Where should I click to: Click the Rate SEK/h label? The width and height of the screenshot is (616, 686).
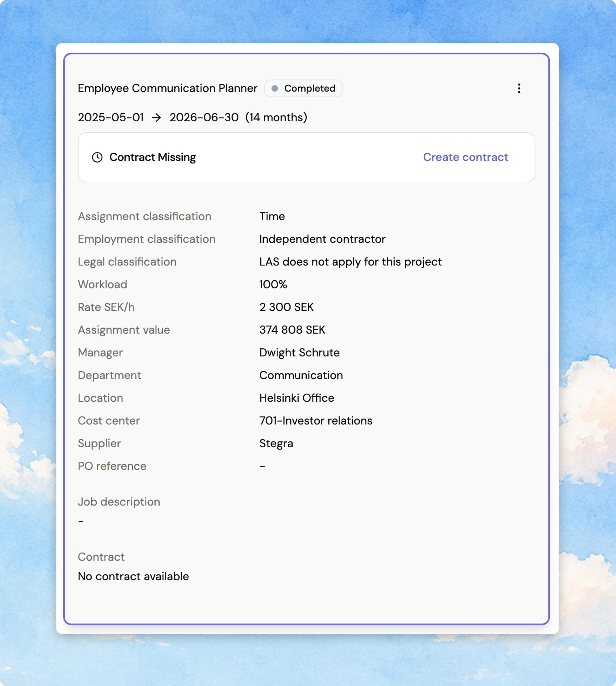click(106, 307)
